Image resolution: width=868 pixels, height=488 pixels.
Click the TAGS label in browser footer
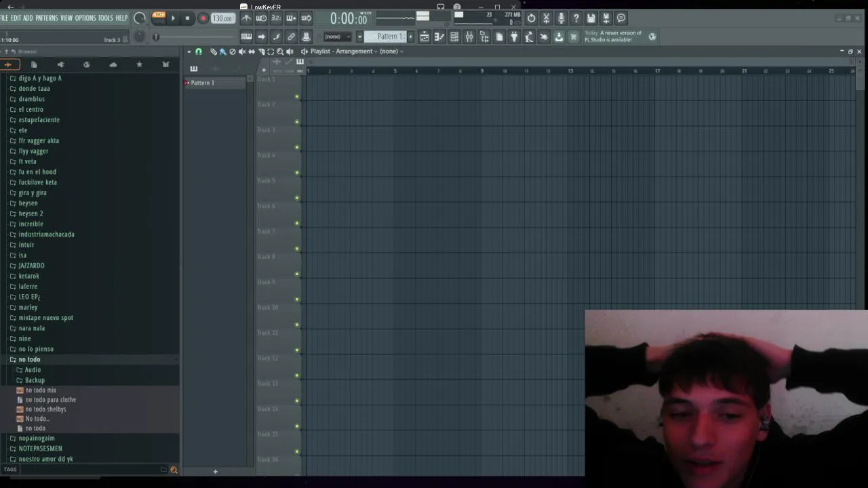pyautogui.click(x=10, y=470)
